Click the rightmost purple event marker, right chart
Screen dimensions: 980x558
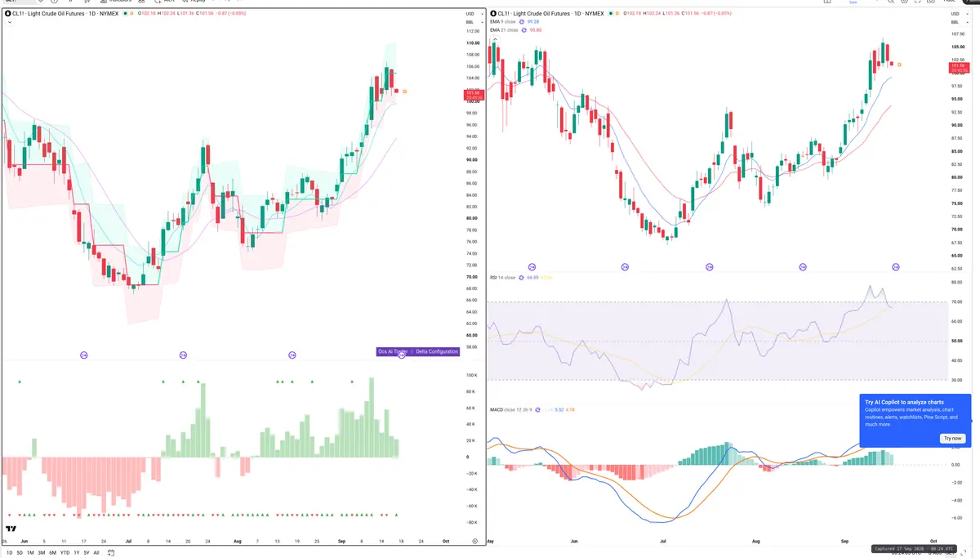pyautogui.click(x=896, y=267)
